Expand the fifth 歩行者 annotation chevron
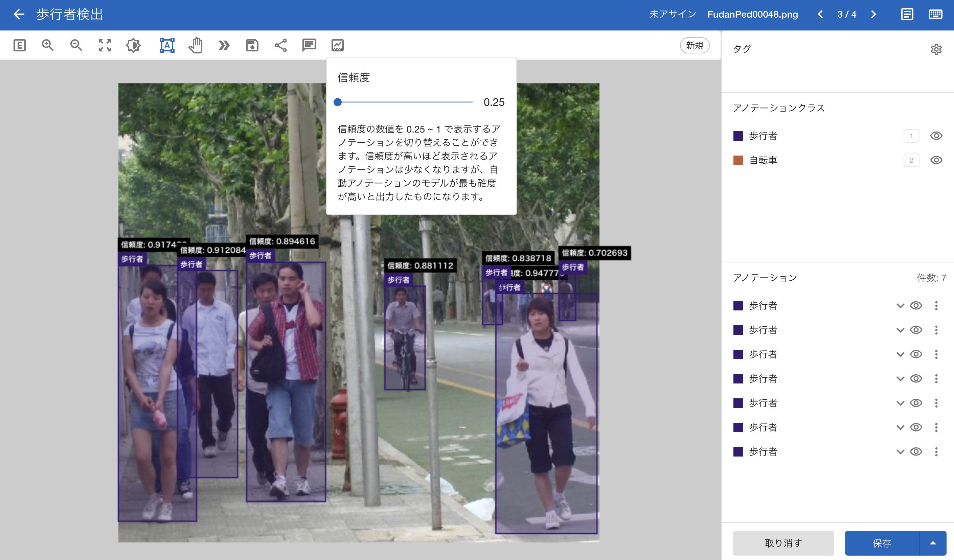This screenshot has height=560, width=954. 900,403
